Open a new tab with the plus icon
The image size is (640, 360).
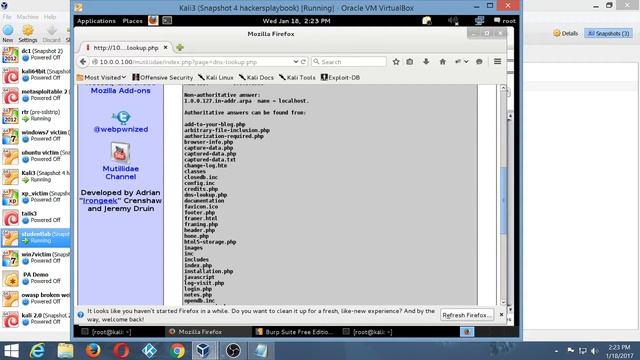click(x=180, y=47)
